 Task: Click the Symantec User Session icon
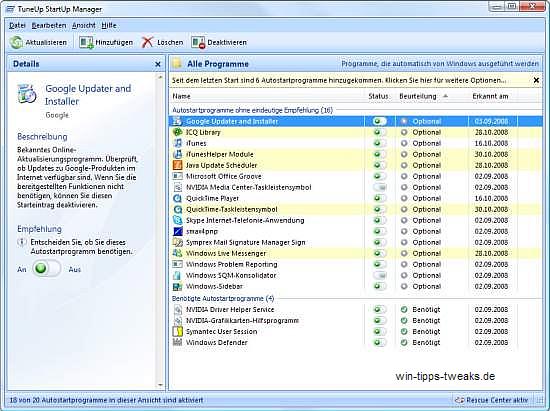point(178,331)
